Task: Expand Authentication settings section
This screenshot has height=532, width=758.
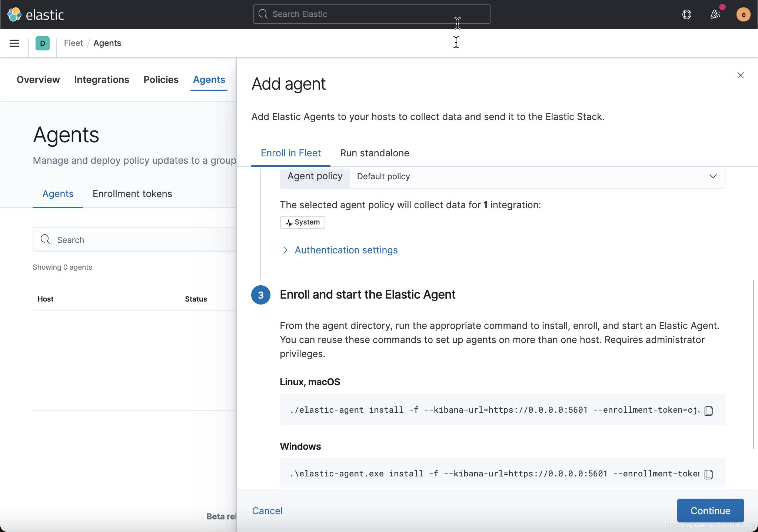Action: click(x=346, y=250)
